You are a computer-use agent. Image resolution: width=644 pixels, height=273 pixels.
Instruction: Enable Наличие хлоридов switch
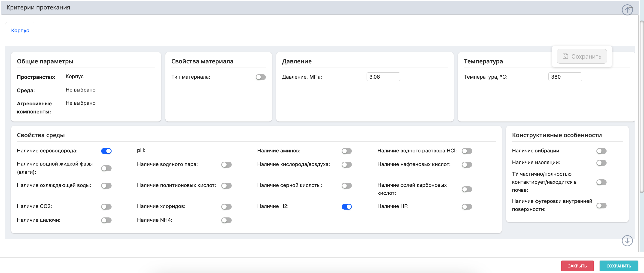(226, 207)
